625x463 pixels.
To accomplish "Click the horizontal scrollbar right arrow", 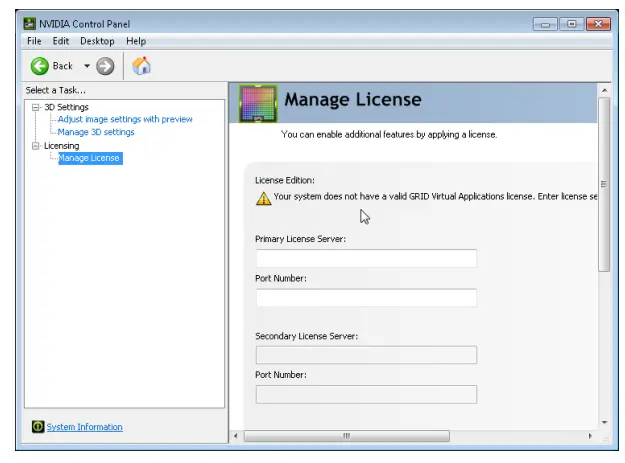I will 590,436.
